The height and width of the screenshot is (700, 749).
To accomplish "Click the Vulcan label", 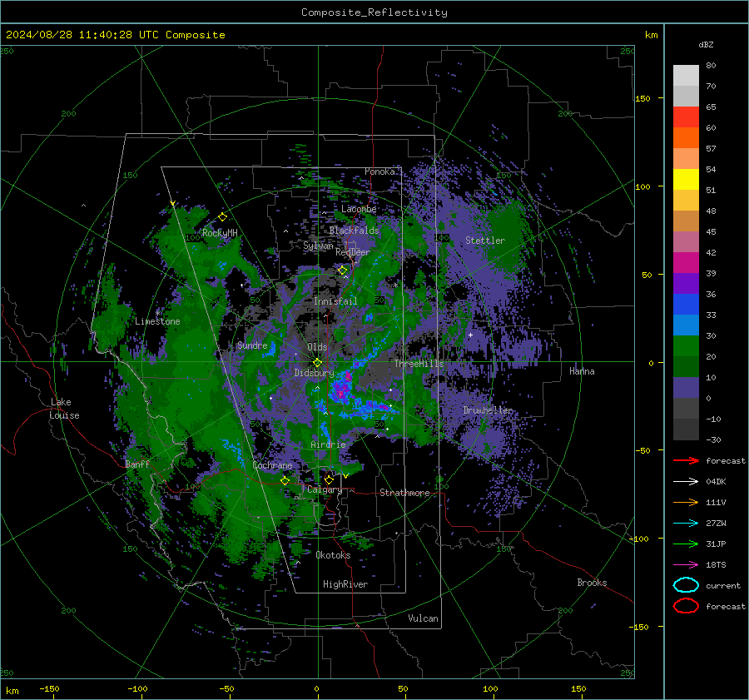I will [x=423, y=618].
